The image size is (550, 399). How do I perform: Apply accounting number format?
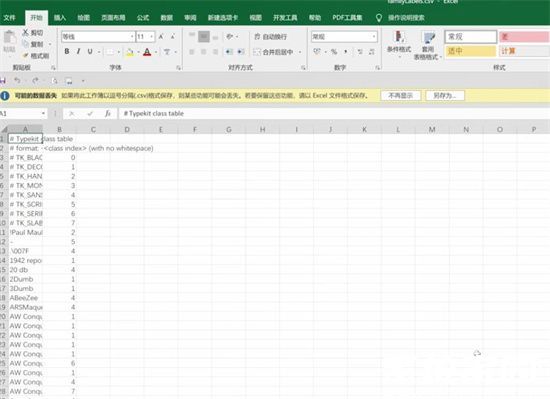point(317,52)
